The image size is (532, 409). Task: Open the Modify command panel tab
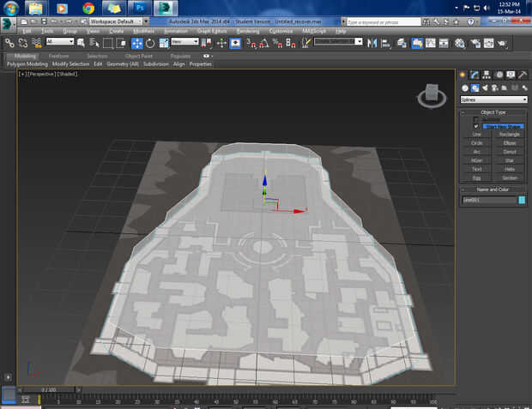pyautogui.click(x=475, y=75)
